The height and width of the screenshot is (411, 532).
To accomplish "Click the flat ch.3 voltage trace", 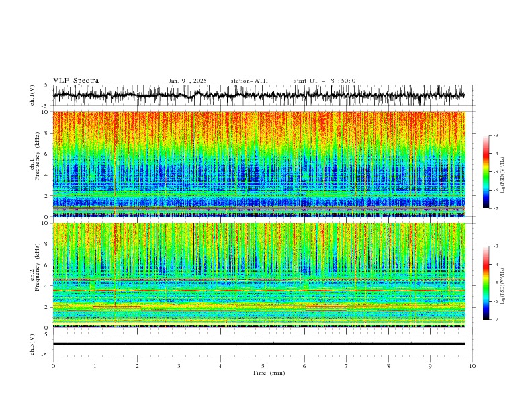I will point(259,344).
